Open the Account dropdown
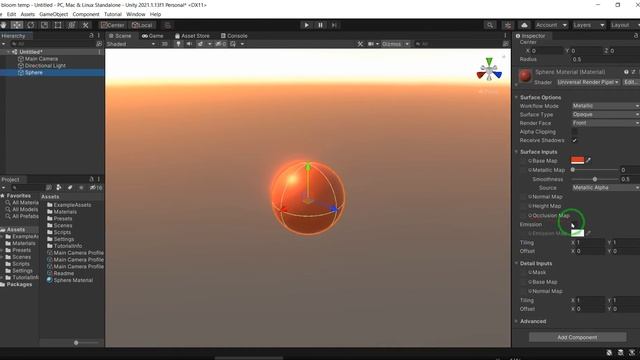The height and width of the screenshot is (360, 640). (551, 25)
